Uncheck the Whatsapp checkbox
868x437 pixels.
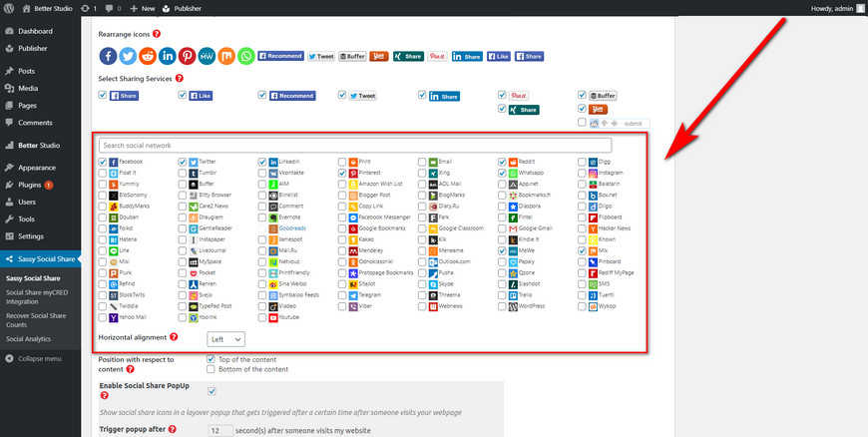[502, 173]
